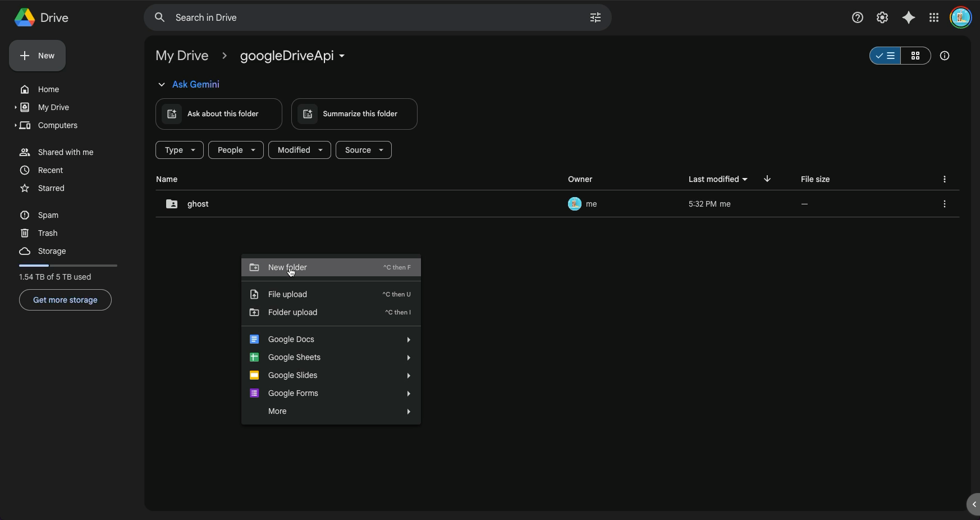Show the side panel arrow
The height and width of the screenshot is (520, 980).
(x=974, y=504)
